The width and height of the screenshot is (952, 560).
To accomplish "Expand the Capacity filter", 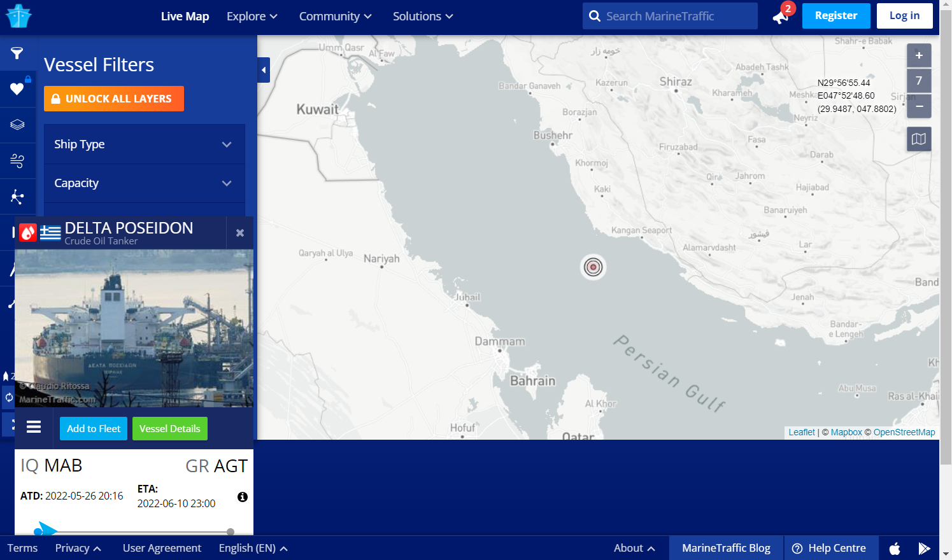I will [x=145, y=183].
